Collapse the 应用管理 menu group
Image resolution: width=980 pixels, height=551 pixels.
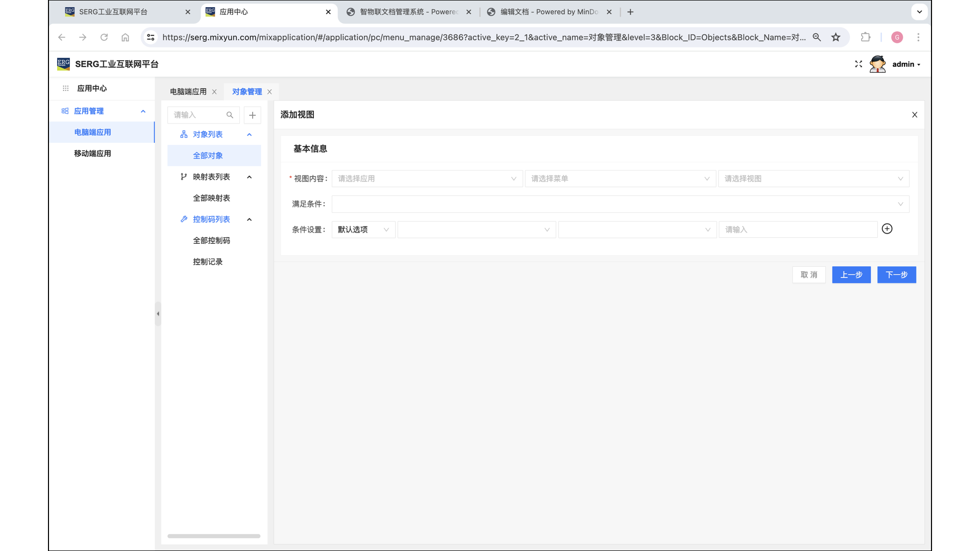(143, 111)
